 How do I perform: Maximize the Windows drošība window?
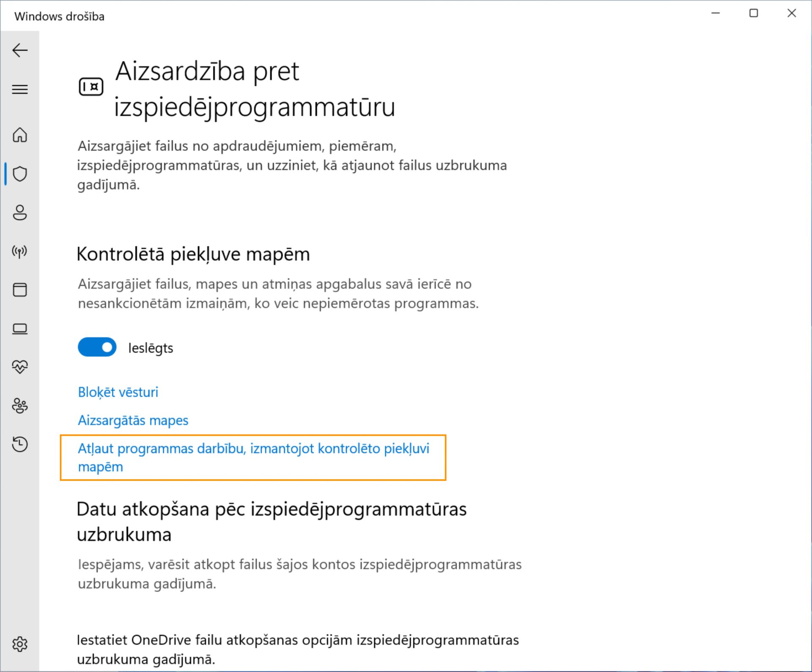[753, 14]
